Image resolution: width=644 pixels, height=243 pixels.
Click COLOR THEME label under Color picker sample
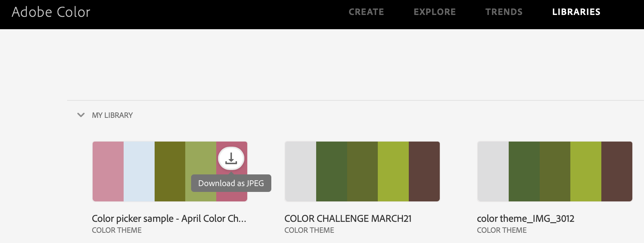[117, 230]
